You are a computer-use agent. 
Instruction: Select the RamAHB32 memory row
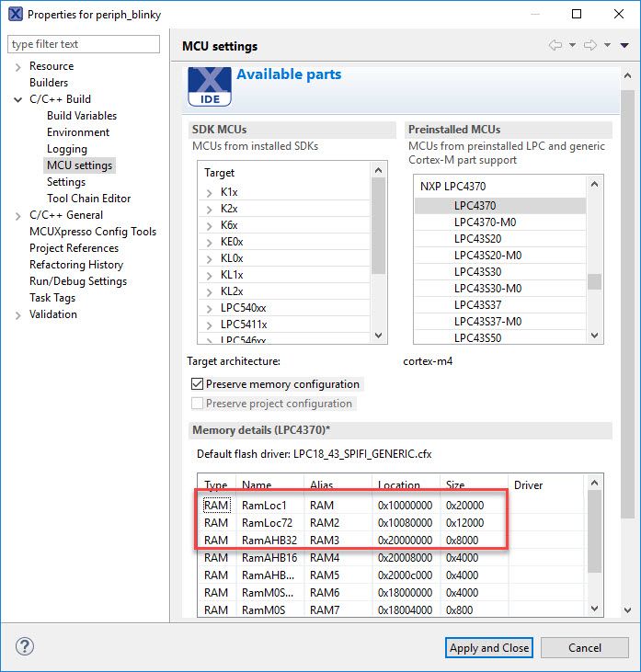(x=392, y=541)
